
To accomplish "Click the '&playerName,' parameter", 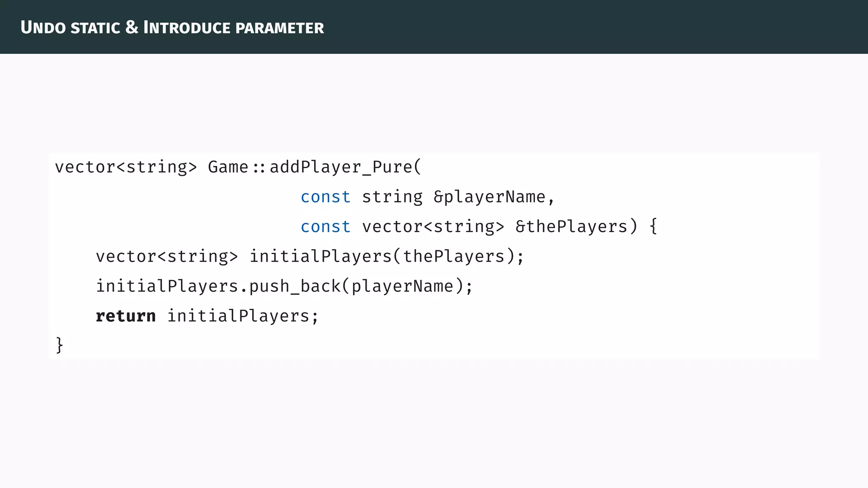I will (494, 197).
